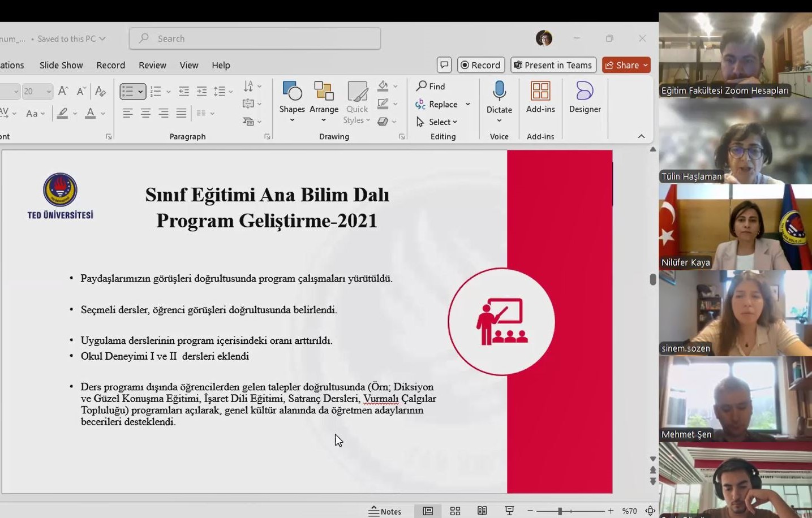
Task: Toggle bullet list formatting
Action: tap(129, 91)
